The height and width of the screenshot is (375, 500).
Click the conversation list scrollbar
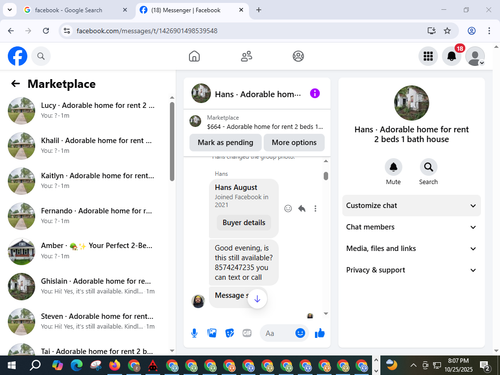[x=172, y=141]
